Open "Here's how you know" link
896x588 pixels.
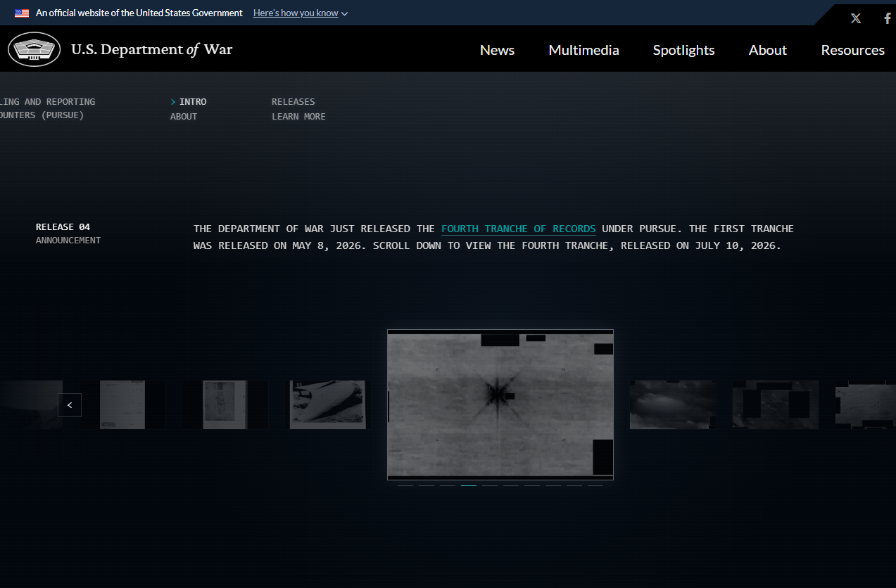click(x=296, y=13)
